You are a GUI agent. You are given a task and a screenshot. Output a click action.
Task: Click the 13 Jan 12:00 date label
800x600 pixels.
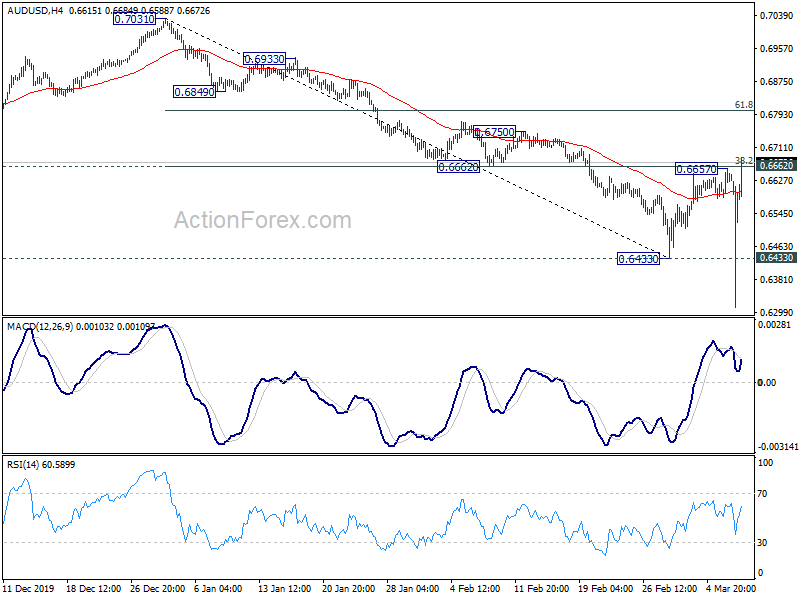point(284,588)
